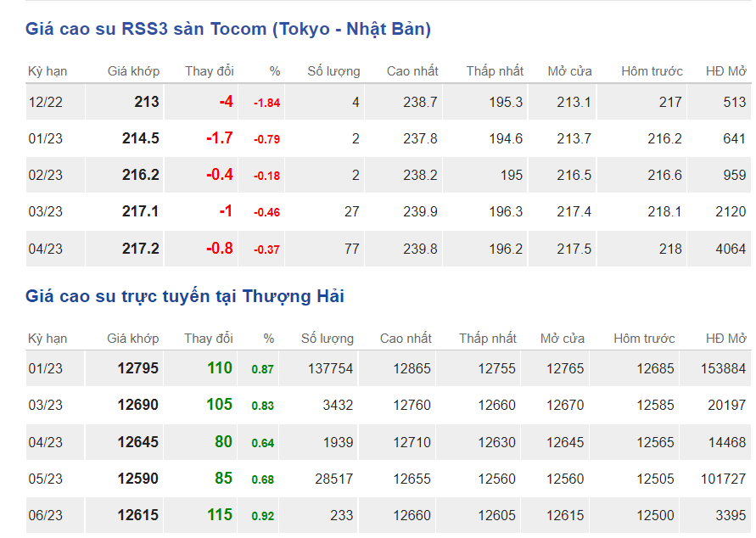Image resolution: width=756 pixels, height=538 pixels.
Task: Click the 137754 volume cell
Action: [x=327, y=368]
